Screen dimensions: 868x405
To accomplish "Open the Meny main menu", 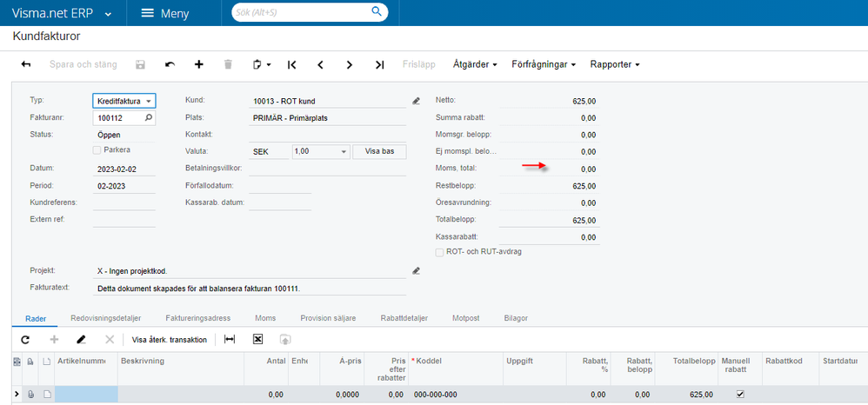I will point(164,13).
